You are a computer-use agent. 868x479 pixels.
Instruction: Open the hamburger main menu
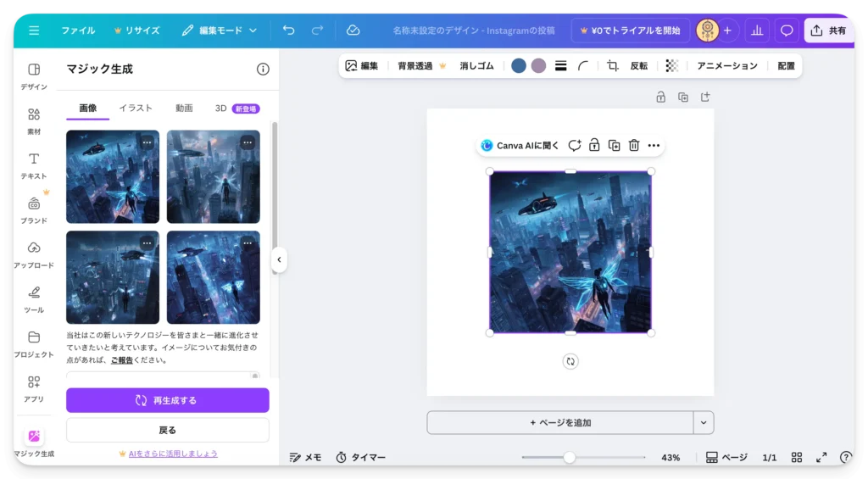pos(34,31)
